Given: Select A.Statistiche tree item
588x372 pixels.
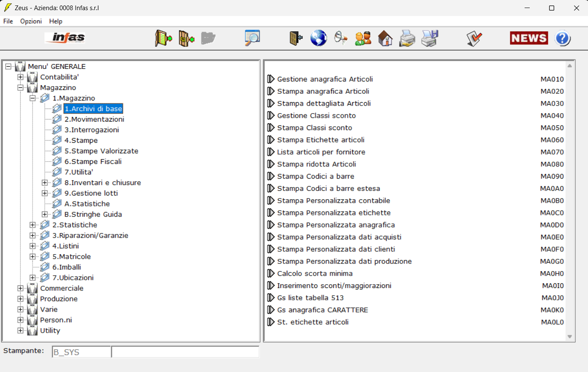Looking at the screenshot, I should click(x=87, y=204).
